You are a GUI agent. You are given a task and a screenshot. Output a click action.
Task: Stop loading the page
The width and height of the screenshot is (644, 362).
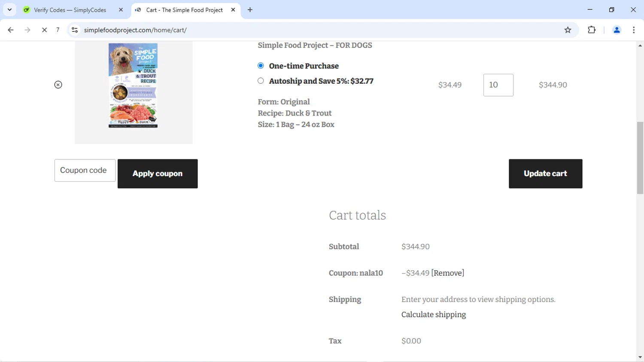(x=44, y=30)
